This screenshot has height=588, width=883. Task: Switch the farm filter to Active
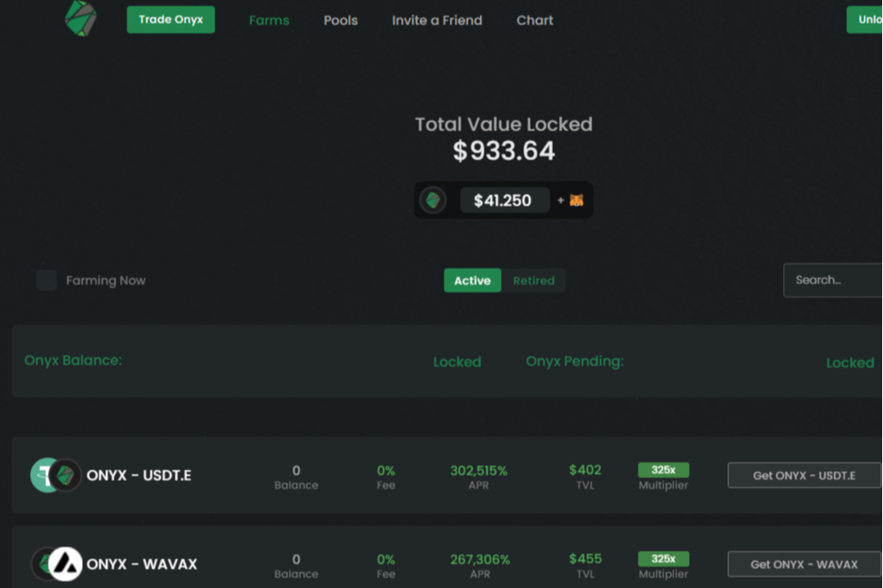[x=472, y=280]
